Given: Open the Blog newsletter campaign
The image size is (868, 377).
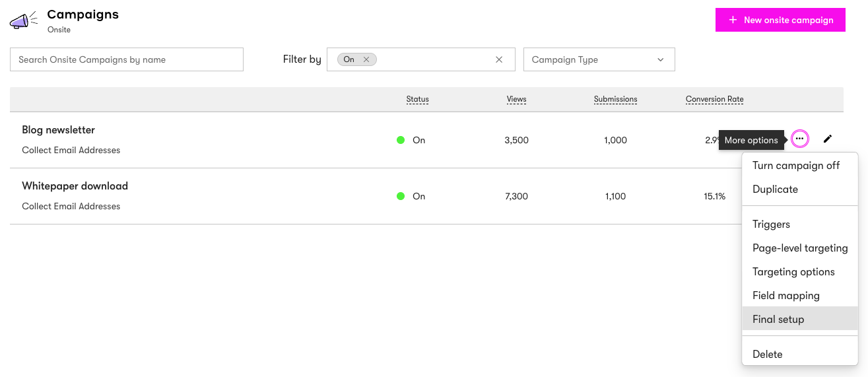Looking at the screenshot, I should pos(58,130).
